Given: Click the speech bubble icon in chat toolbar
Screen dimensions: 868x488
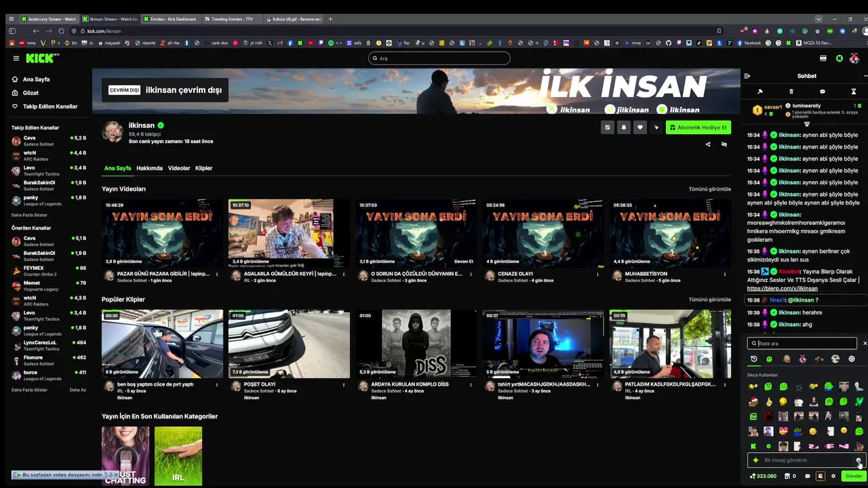Looking at the screenshot, I should click(823, 91).
